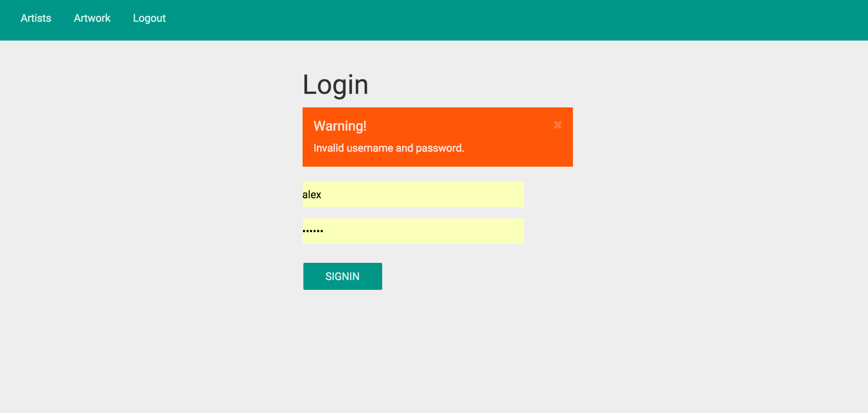Place cursor after the text alex
Screen dimensions: 868x413
(322, 194)
